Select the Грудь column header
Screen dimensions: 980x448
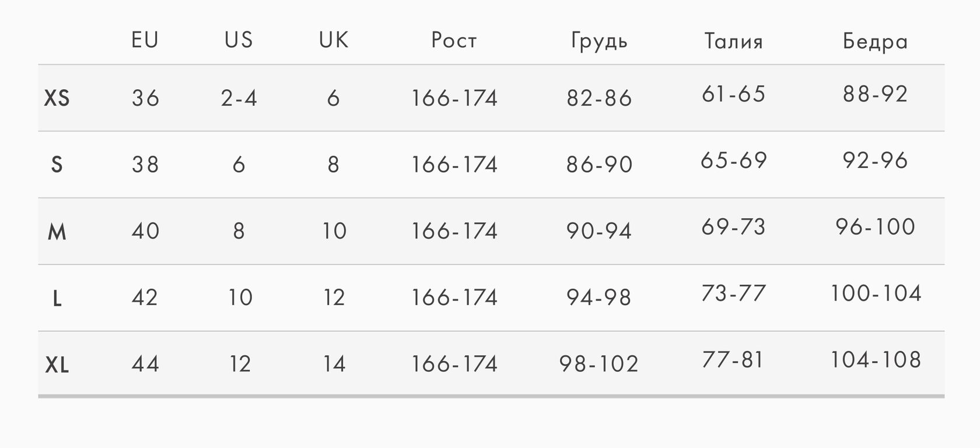pos(599,41)
